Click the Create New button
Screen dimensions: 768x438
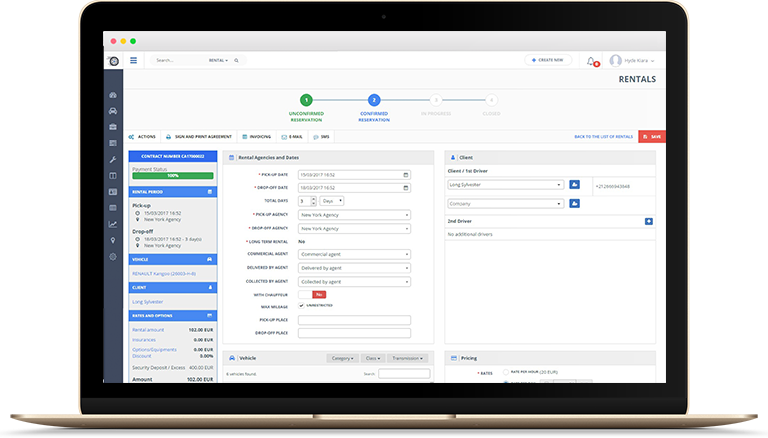point(548,60)
